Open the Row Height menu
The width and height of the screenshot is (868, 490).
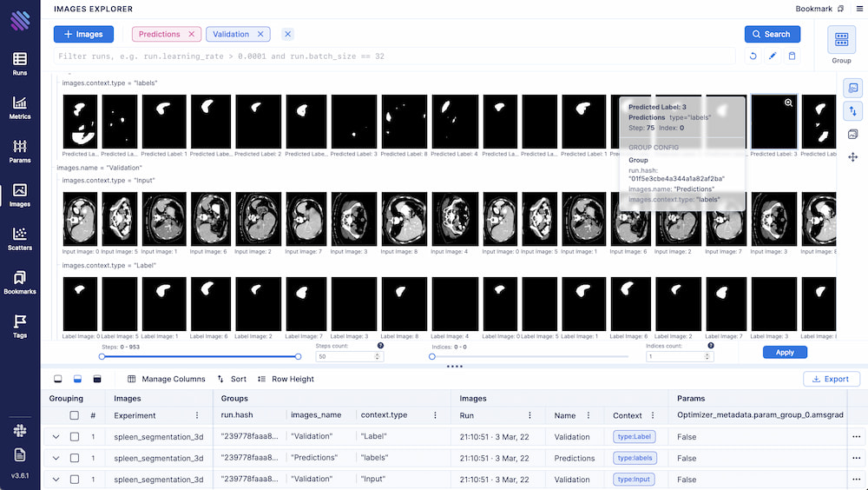tap(286, 379)
